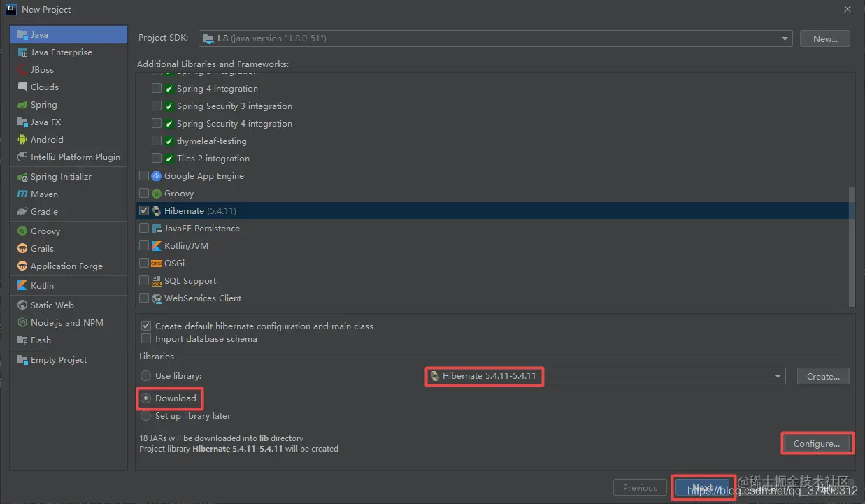The width and height of the screenshot is (865, 504).
Task: Click the New... SDK button
Action: pyautogui.click(x=825, y=38)
